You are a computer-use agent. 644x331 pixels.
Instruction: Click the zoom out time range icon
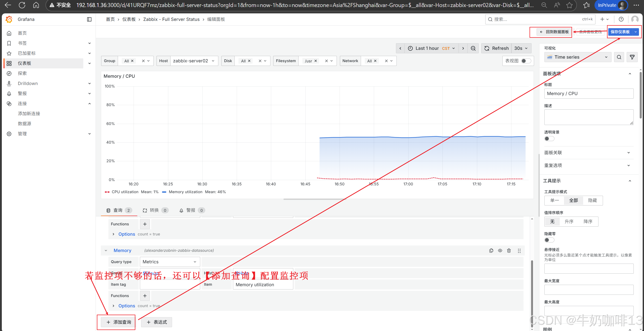point(473,48)
